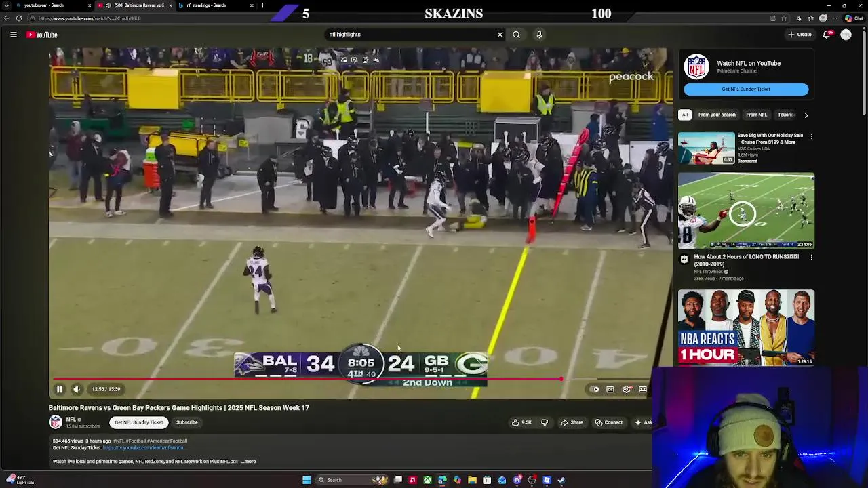Select the From your search chip
The height and width of the screenshot is (488, 868).
click(x=717, y=115)
